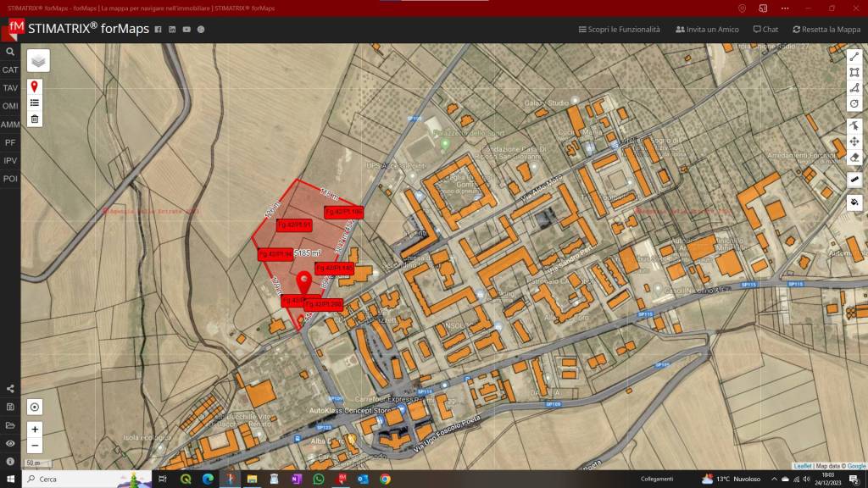The height and width of the screenshot is (488, 868).
Task: Click the browser three-dots menu in title bar
Action: (x=785, y=8)
